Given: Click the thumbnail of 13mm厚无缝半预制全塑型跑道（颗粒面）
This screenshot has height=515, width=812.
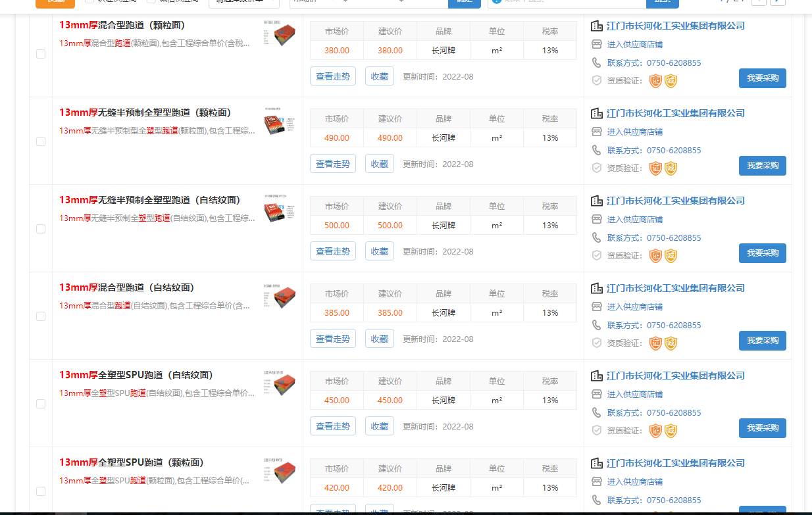Looking at the screenshot, I should (x=280, y=120).
